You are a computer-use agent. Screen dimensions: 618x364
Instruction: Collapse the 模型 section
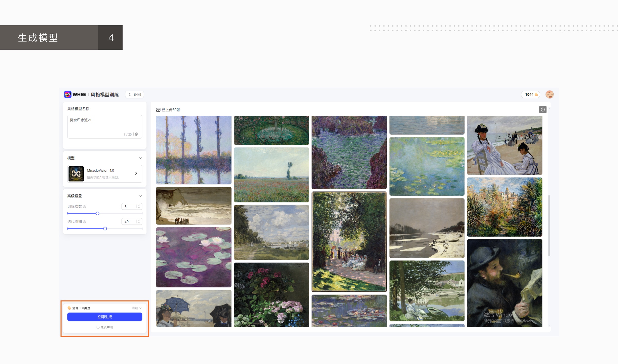coord(141,158)
